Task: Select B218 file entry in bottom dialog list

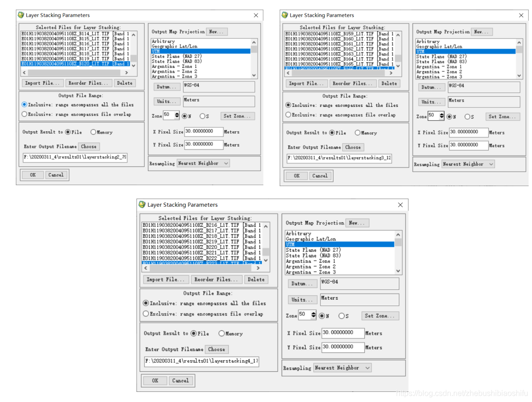Action: (202, 236)
